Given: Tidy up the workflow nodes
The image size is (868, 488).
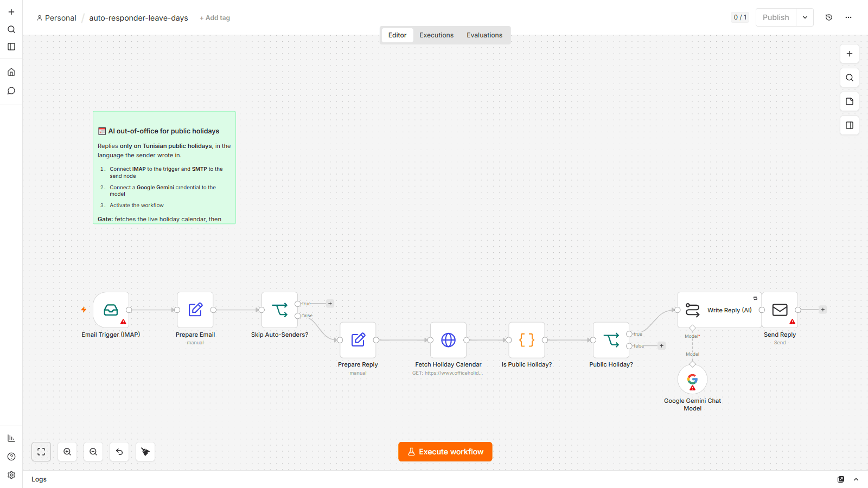Looking at the screenshot, I should 145,452.
